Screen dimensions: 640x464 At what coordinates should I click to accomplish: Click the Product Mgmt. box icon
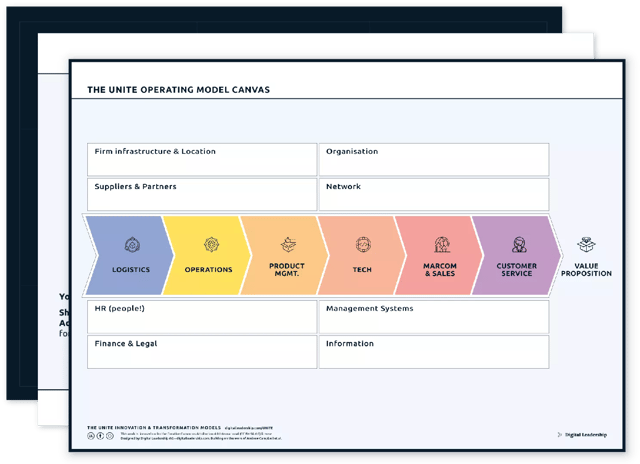coord(288,244)
